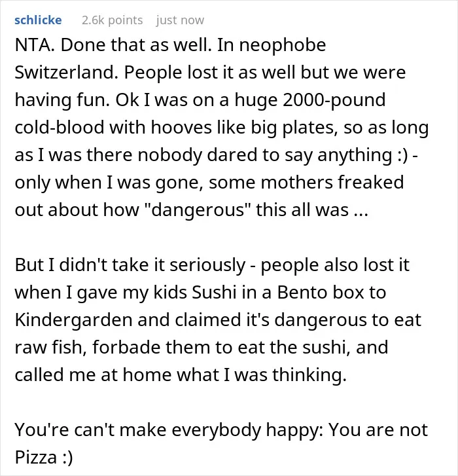Click the quoted word "dangerous" in first paragraph
The height and width of the screenshot is (476, 458).
(x=198, y=210)
